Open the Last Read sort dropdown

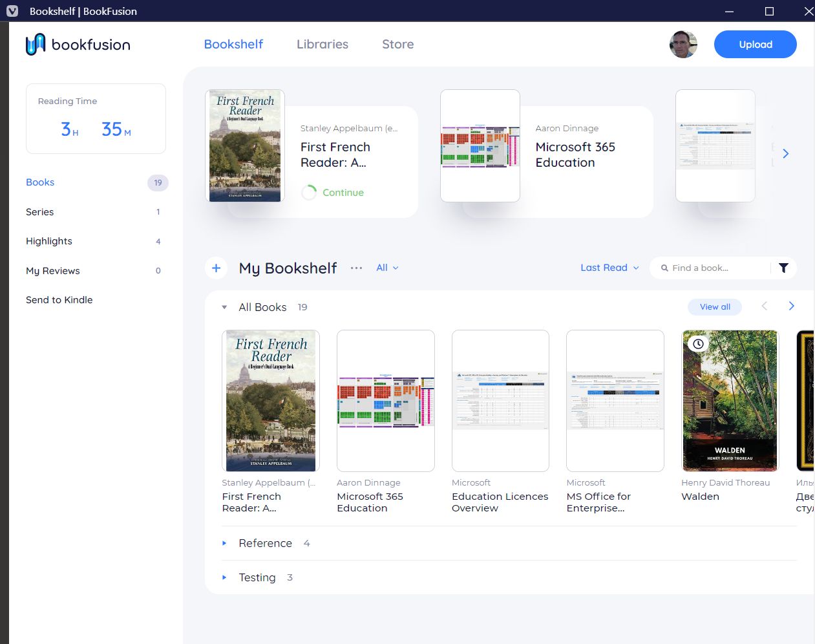tap(609, 268)
